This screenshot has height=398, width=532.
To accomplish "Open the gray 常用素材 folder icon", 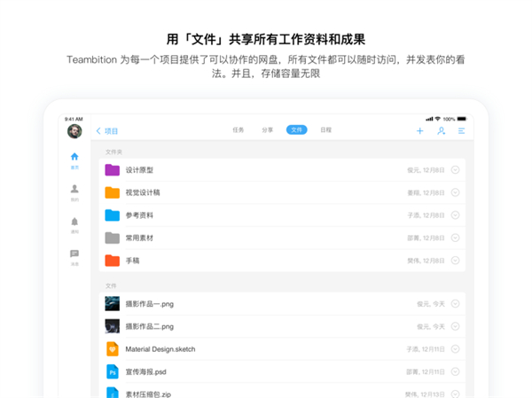I will point(113,238).
